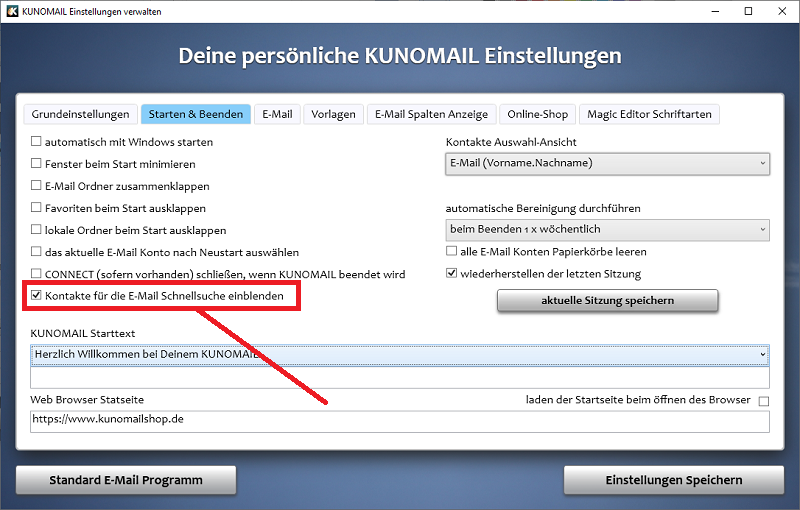800x510 pixels.
Task: Tick laden der Startseite beim öffnen checkbox
Action: (764, 401)
